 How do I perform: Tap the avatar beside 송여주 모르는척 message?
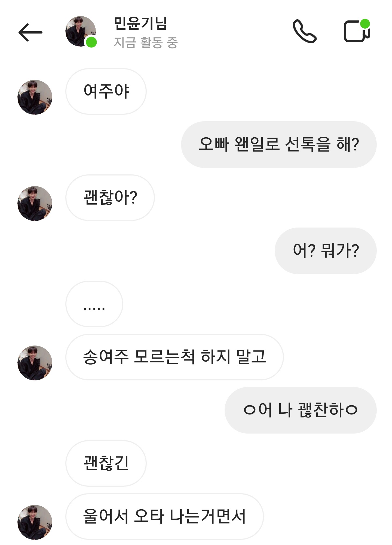coord(35,363)
